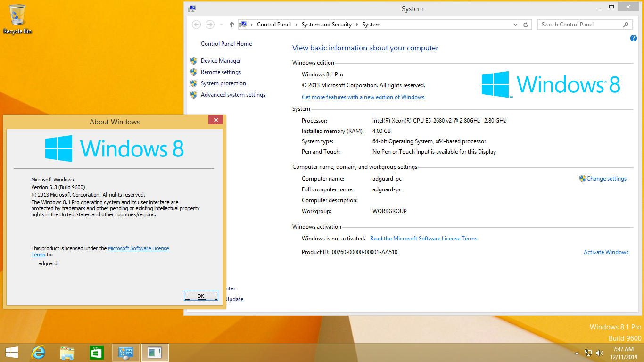Image resolution: width=644 pixels, height=362 pixels.
Task: Maximize the System window
Action: click(x=611, y=7)
